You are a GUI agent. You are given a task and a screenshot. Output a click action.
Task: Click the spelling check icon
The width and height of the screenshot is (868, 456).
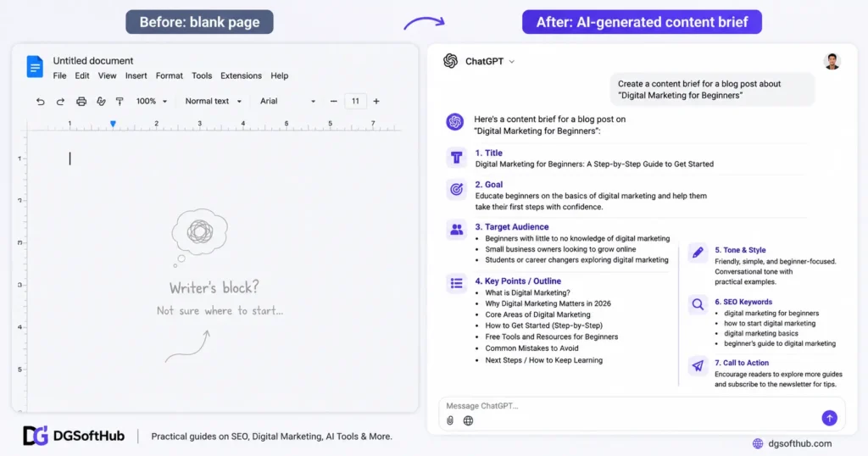tap(101, 101)
